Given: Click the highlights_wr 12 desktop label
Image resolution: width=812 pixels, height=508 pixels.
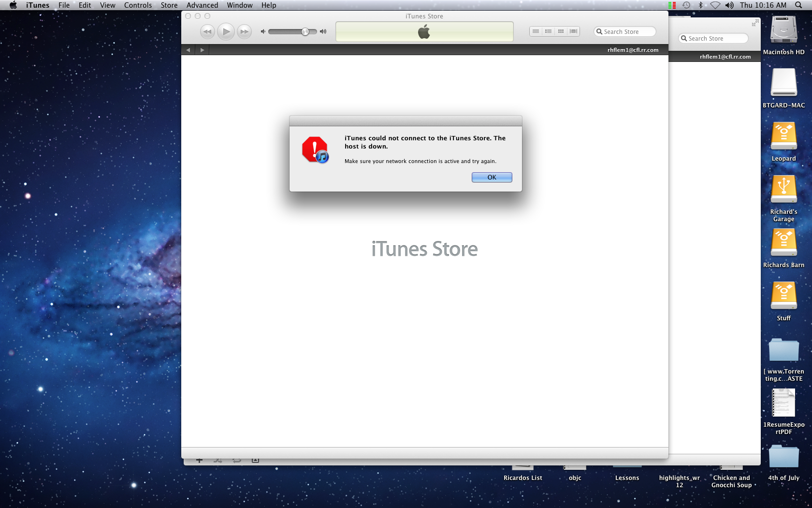Looking at the screenshot, I should pyautogui.click(x=679, y=481).
